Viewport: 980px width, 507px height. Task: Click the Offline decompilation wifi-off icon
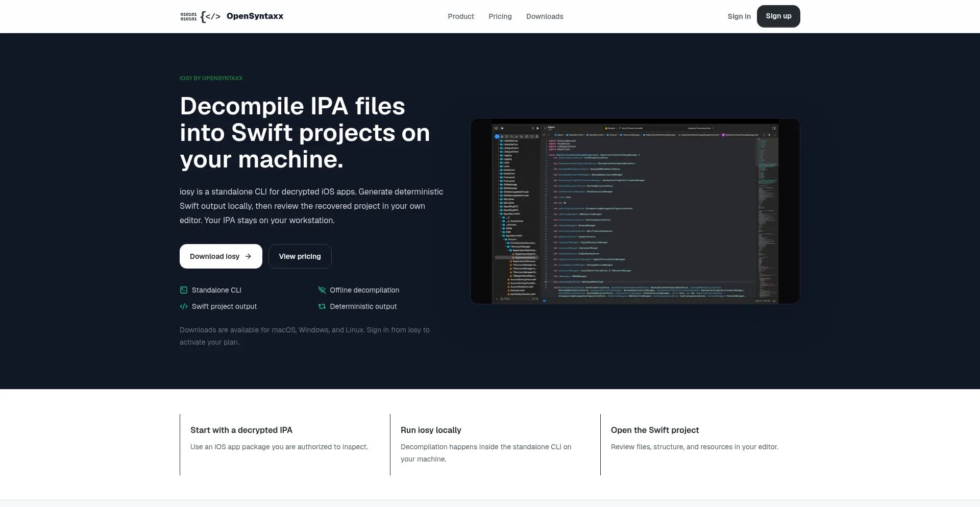[322, 290]
